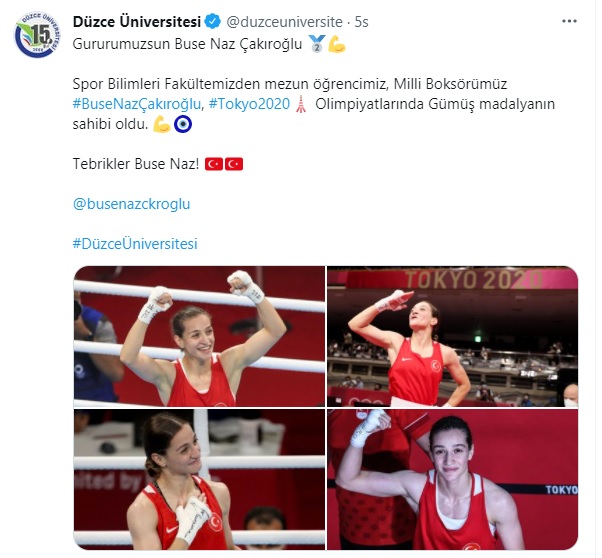Open the Düzce Üniversitesi profile avatar
The width and height of the screenshot is (602, 558).
click(x=37, y=35)
